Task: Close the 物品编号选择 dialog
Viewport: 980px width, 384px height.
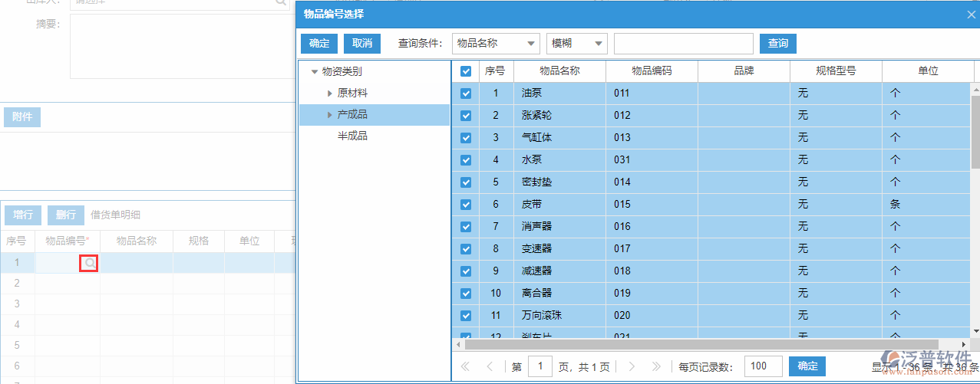Action: pos(971,14)
